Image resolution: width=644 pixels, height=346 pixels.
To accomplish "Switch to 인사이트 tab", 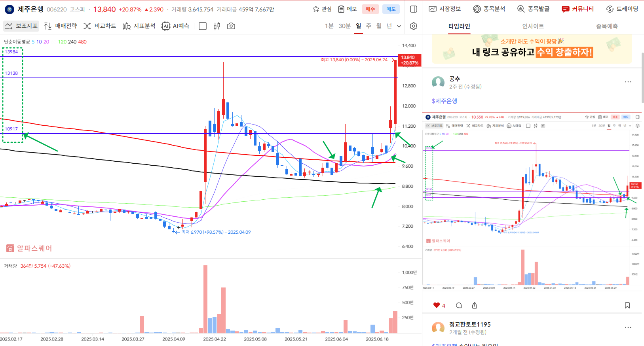I will pyautogui.click(x=533, y=26).
